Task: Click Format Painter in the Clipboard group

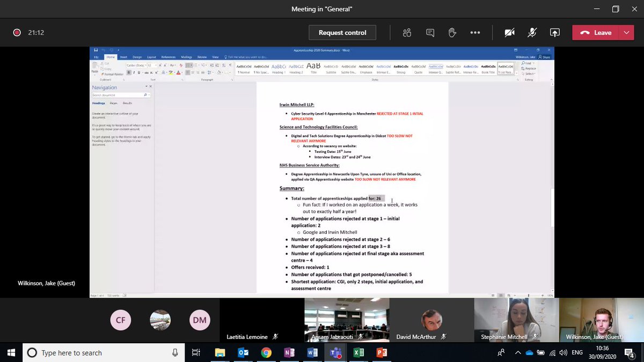Action: point(112,74)
